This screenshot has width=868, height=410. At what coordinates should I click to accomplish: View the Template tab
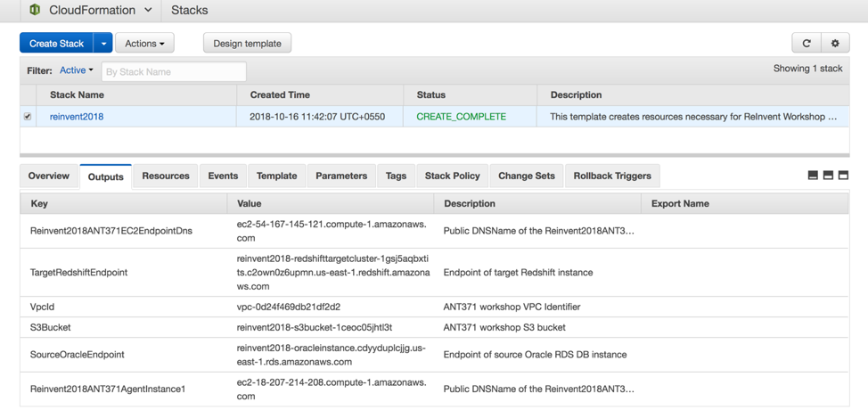[277, 176]
